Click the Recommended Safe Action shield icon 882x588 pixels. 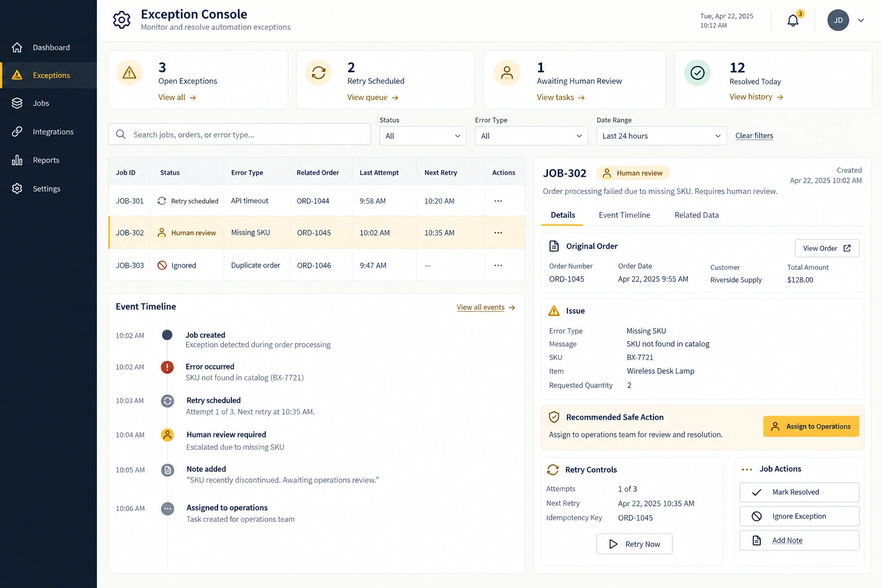(x=554, y=417)
